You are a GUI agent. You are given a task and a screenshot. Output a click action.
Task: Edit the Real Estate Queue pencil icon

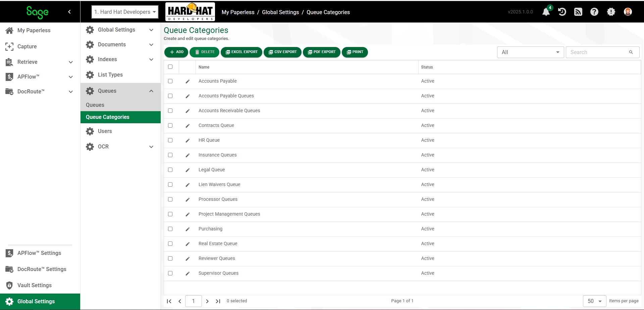[x=187, y=244]
